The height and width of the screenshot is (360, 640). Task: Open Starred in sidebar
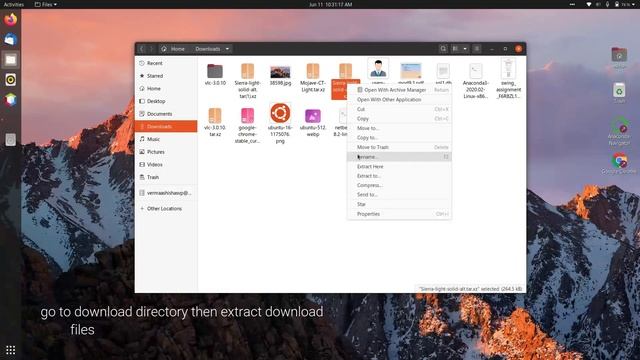click(x=166, y=76)
